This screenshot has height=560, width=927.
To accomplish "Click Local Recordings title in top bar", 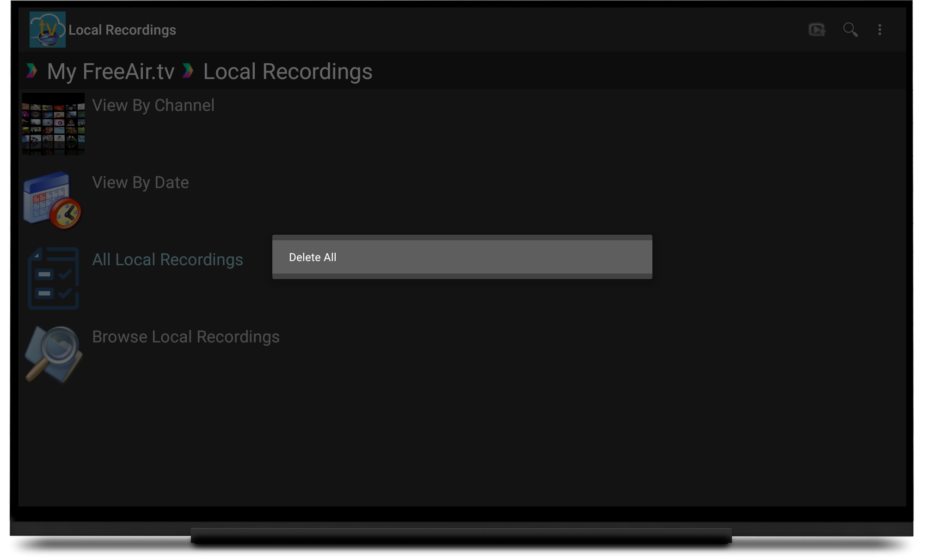I will [x=122, y=30].
